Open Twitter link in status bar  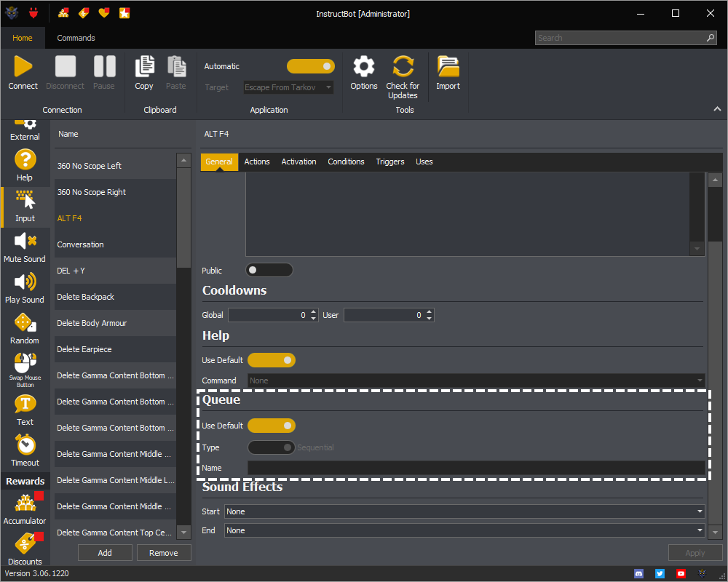pos(660,574)
